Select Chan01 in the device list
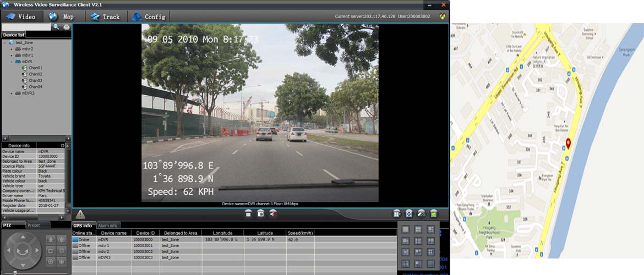Image resolution: width=644 pixels, height=275 pixels. click(35, 68)
